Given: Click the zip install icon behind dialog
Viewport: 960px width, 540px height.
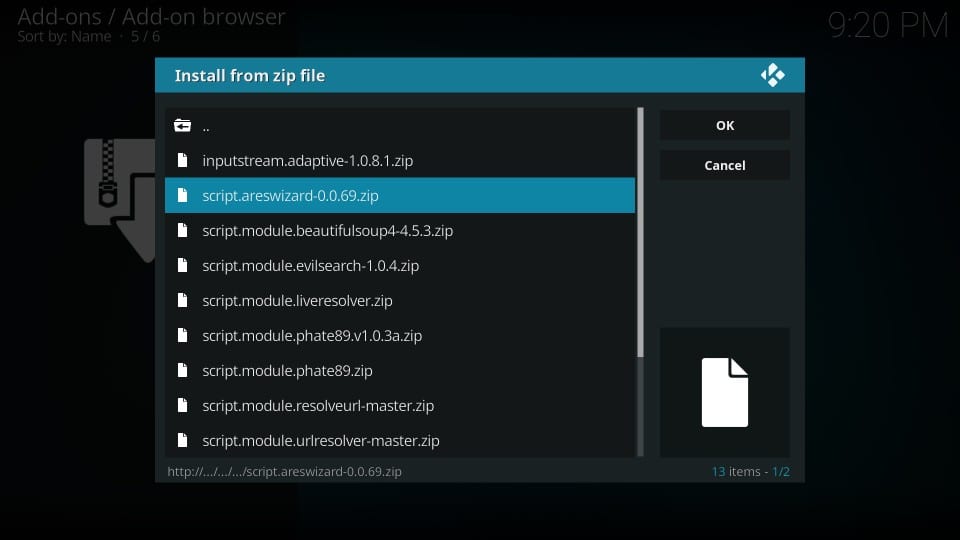Looking at the screenshot, I should 119,199.
